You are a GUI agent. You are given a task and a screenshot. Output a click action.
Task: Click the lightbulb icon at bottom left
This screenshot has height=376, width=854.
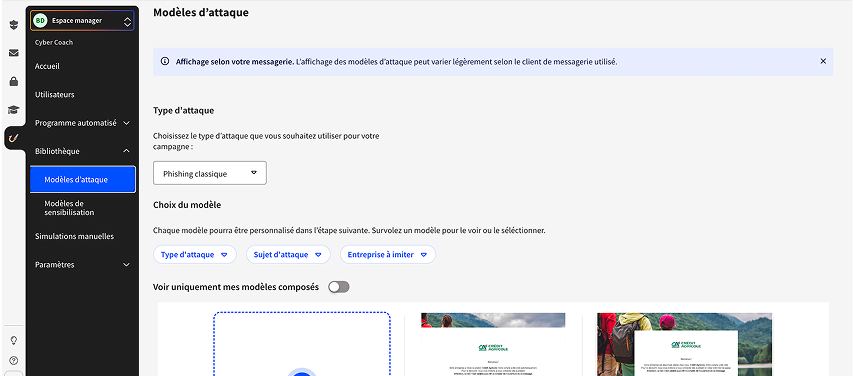pyautogui.click(x=14, y=340)
